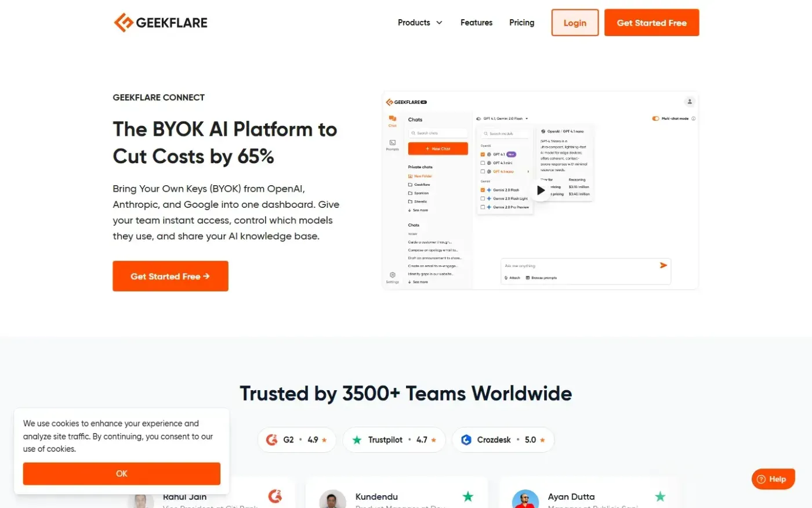
Task: Click Ayan Dutta's profile photo
Action: pos(525,499)
